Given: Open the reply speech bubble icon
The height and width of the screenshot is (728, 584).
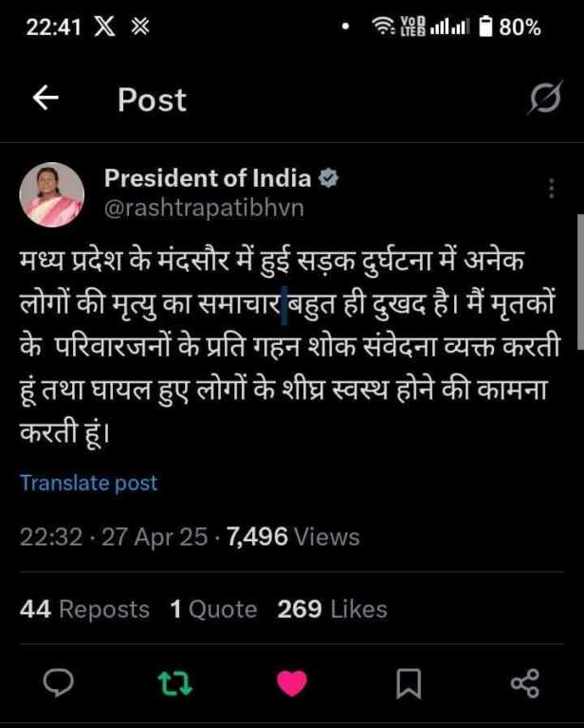Looking at the screenshot, I should coord(58,683).
